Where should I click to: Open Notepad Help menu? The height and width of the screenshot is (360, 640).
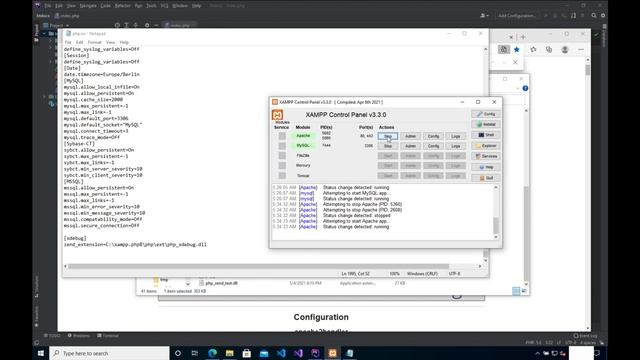tap(124, 42)
